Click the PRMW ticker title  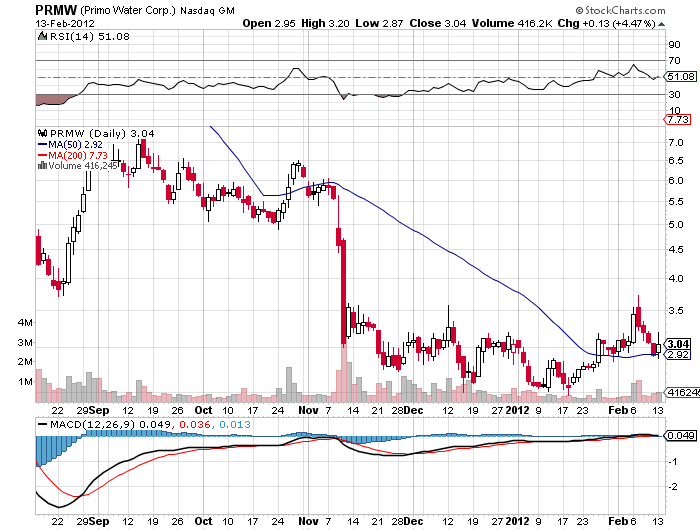(56, 10)
